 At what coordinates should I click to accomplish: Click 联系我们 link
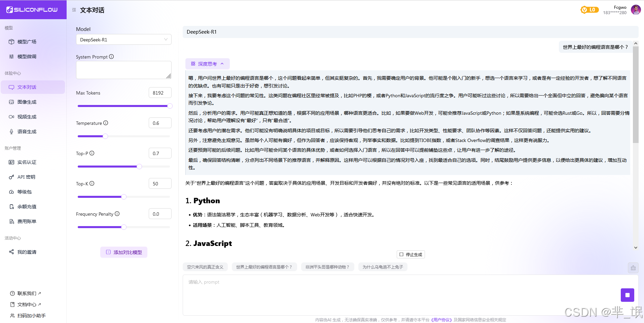[26, 293]
